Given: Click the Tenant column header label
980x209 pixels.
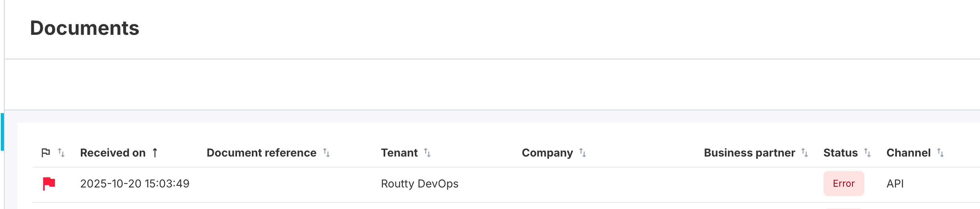Looking at the screenshot, I should 399,153.
